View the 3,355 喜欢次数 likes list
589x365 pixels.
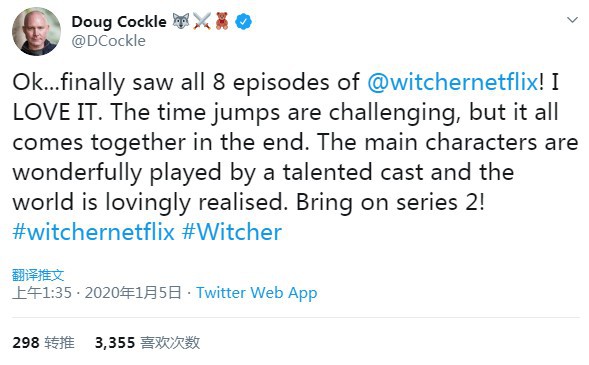click(x=147, y=342)
